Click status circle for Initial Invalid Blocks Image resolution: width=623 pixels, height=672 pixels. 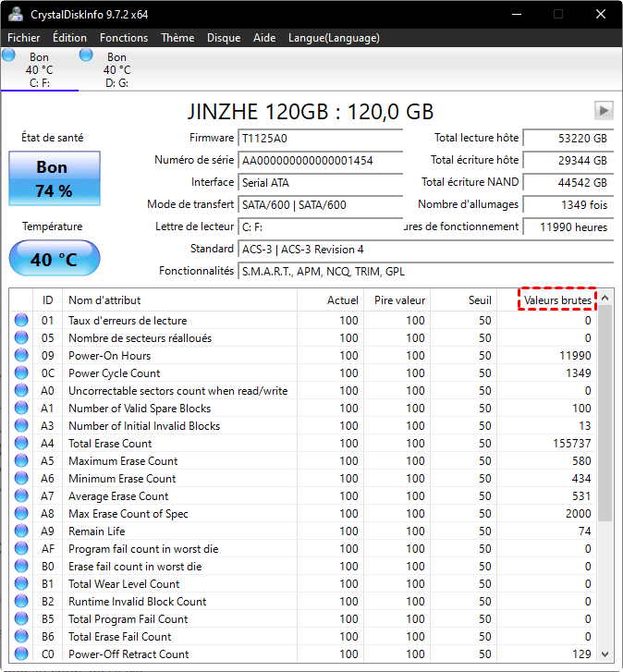[x=21, y=425]
